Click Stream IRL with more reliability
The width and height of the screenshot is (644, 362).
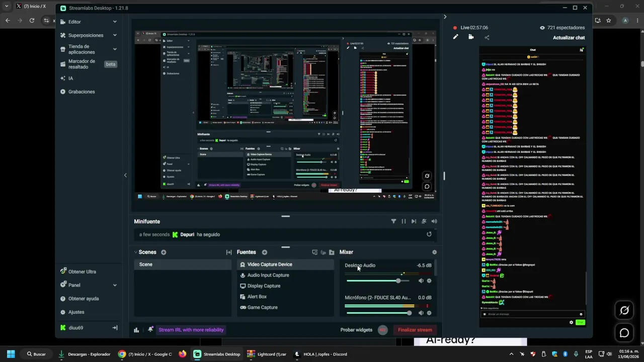[191, 330]
